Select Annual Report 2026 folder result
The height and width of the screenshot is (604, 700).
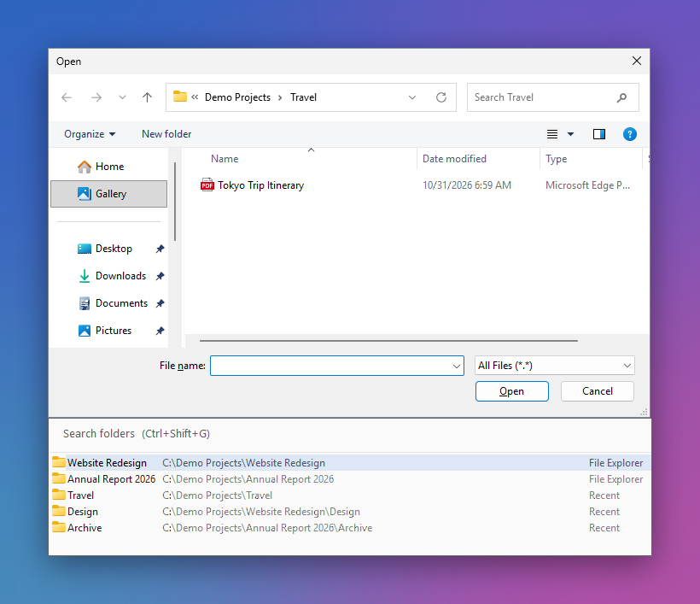[349, 479]
